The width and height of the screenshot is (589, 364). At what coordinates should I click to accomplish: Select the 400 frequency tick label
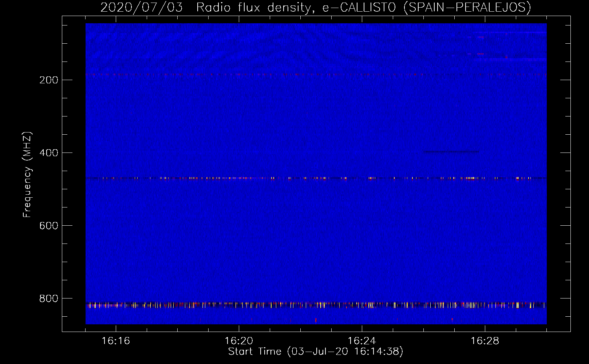tap(49, 153)
